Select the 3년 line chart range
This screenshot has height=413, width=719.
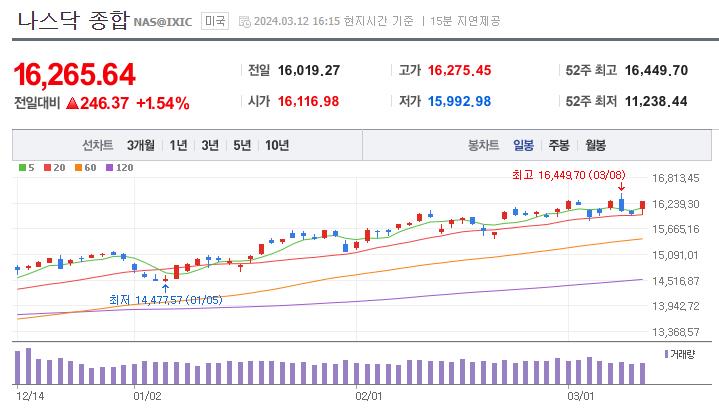[x=210, y=145]
